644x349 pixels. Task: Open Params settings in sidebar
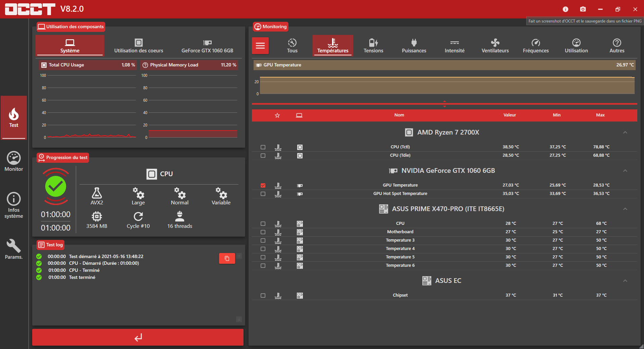point(14,249)
